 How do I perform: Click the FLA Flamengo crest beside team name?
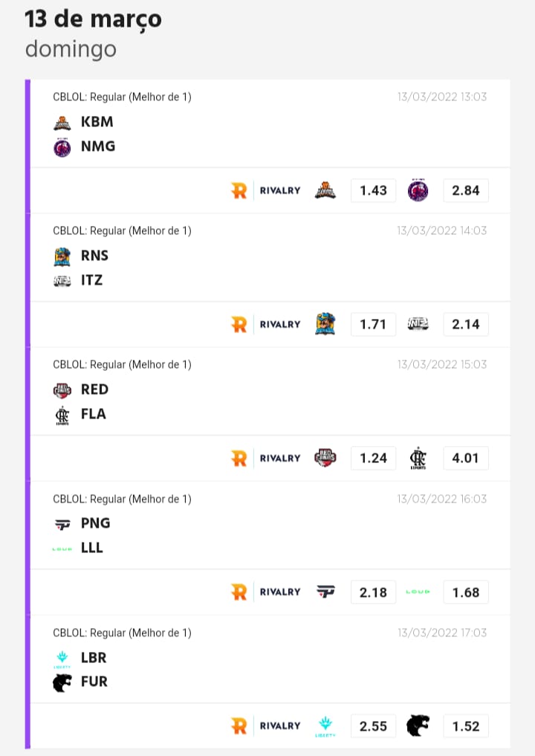62,415
